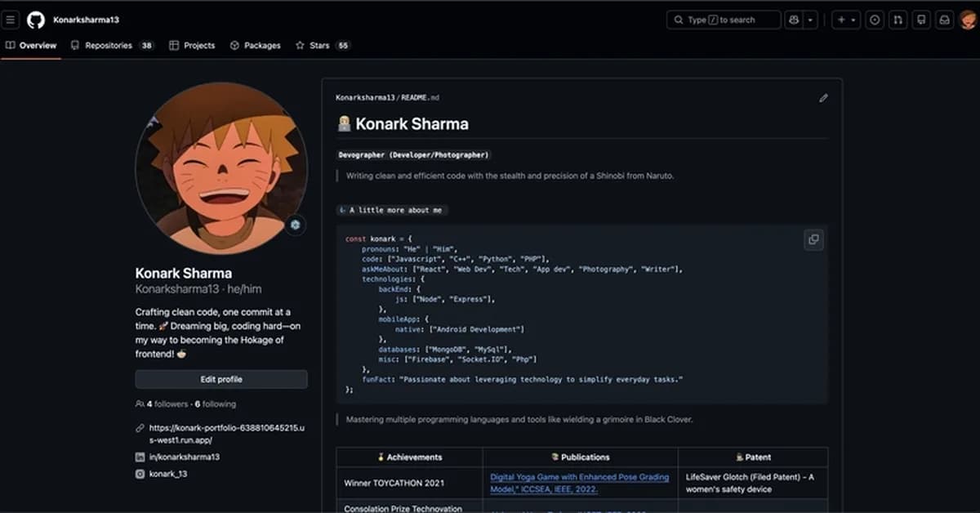
Task: Click 'A little more about me' label
Action: tap(392, 210)
